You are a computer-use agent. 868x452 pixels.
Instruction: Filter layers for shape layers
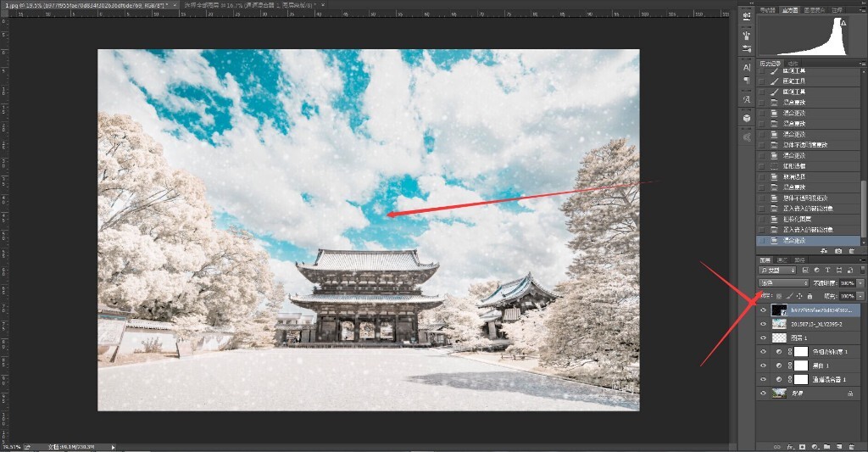point(839,271)
